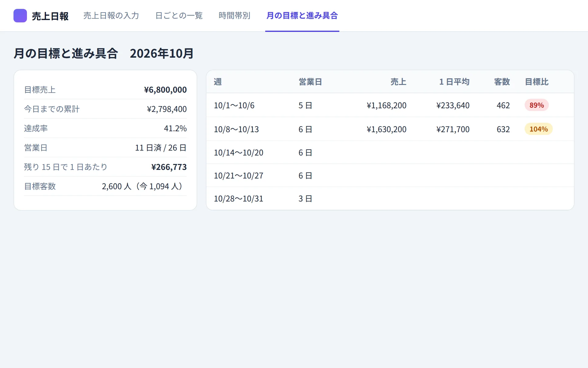Click the 売上 column header
The width and height of the screenshot is (588, 368).
tap(398, 82)
